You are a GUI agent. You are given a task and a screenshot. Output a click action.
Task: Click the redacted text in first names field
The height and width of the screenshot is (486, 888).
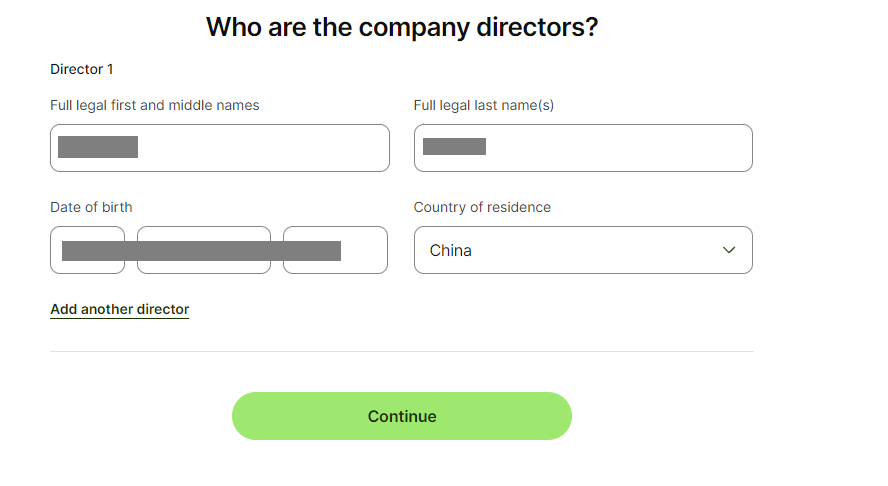98,148
